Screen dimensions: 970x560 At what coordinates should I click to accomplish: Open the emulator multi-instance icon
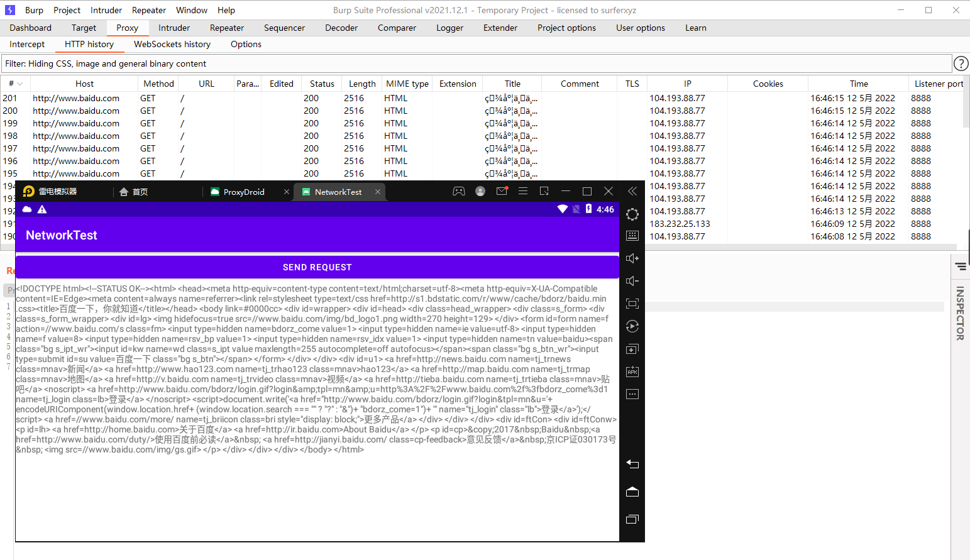point(632,349)
